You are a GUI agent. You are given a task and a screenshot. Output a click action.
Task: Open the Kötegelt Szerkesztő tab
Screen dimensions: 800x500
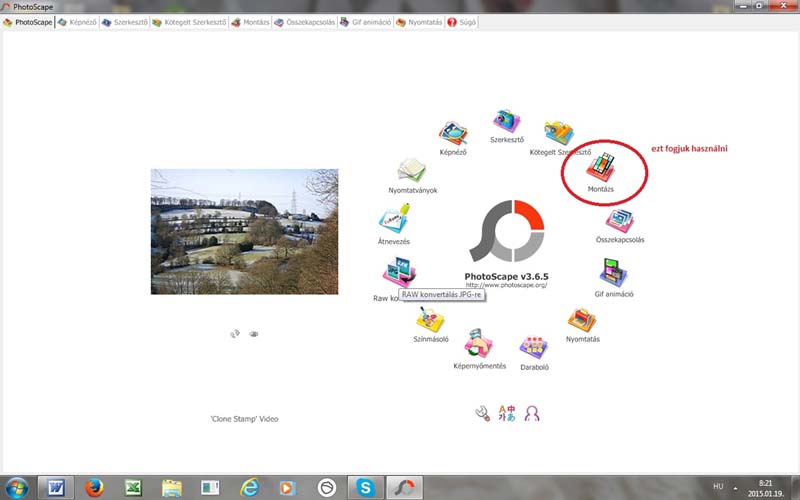point(189,22)
